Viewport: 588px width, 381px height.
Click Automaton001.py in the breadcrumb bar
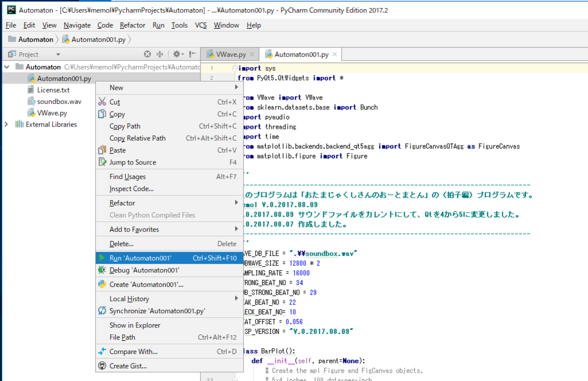click(98, 40)
